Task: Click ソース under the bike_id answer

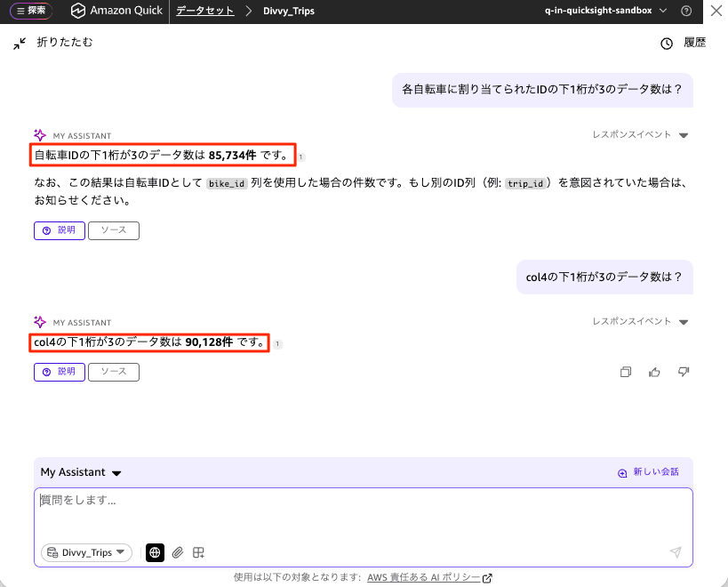Action: 114,230
